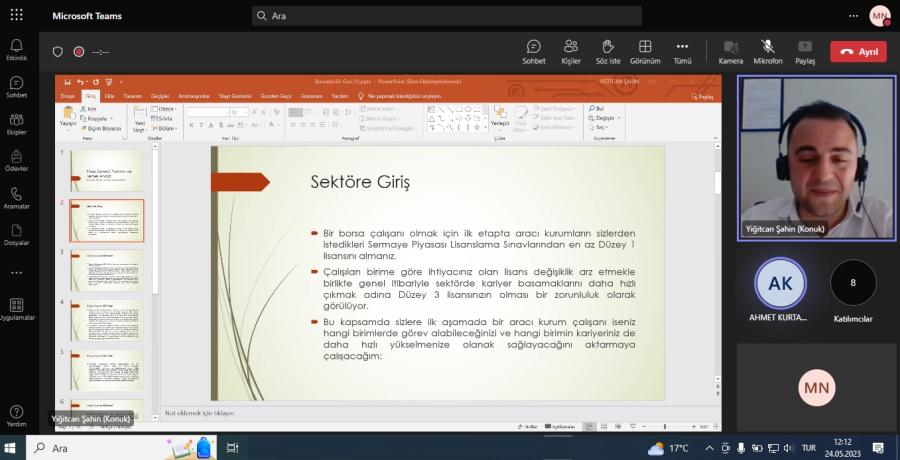Click the Ara search field in Teams
900x460 pixels.
coord(447,16)
